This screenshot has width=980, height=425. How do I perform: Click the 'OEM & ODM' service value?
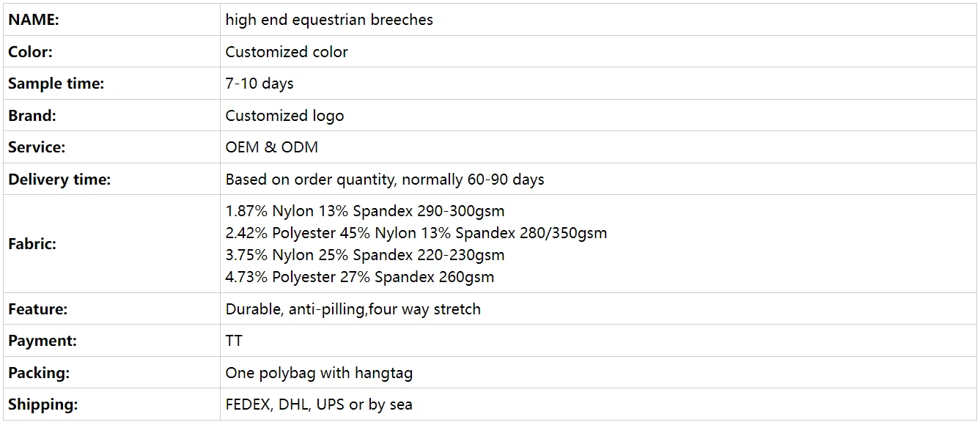click(x=272, y=147)
